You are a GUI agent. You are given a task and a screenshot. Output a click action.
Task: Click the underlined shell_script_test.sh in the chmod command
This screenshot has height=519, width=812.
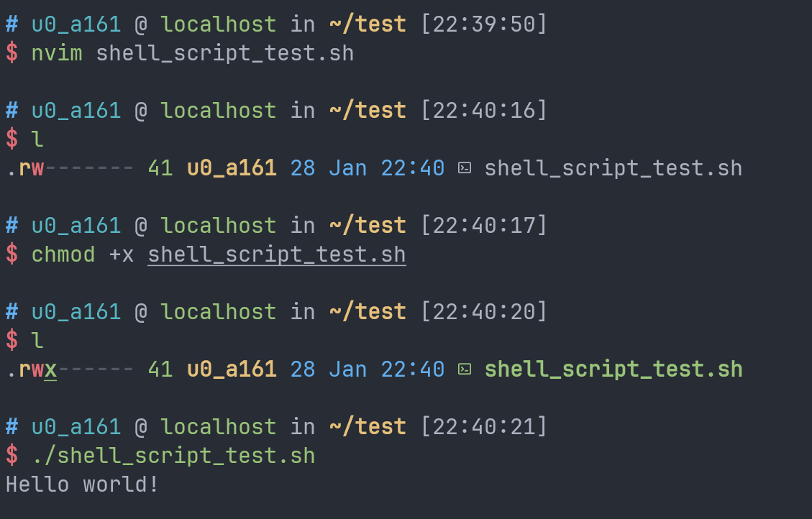277,254
